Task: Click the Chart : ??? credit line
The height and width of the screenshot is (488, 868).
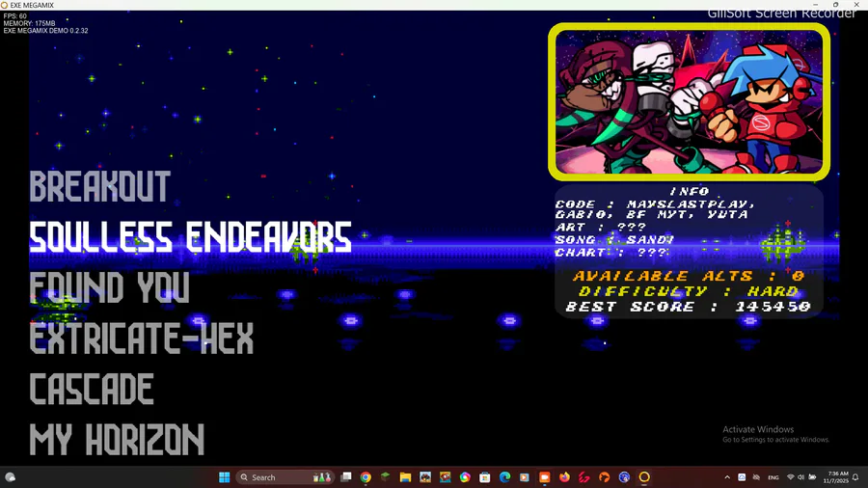Action: (x=611, y=253)
